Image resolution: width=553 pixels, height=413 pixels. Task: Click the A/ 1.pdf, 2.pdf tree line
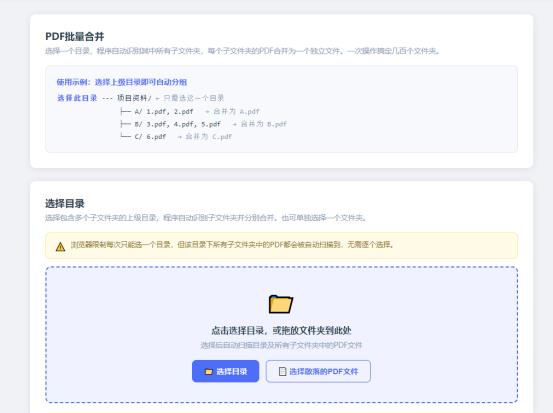point(157,111)
